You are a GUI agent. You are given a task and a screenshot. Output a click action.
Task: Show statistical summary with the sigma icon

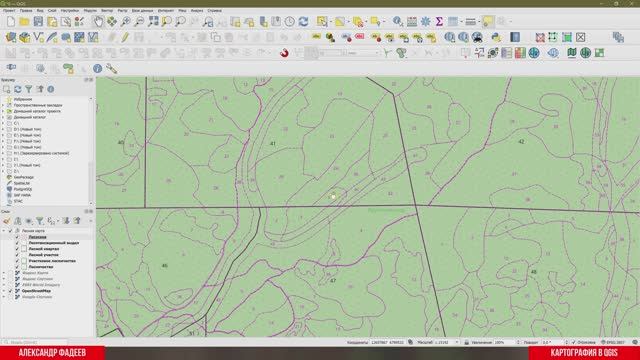439,22
